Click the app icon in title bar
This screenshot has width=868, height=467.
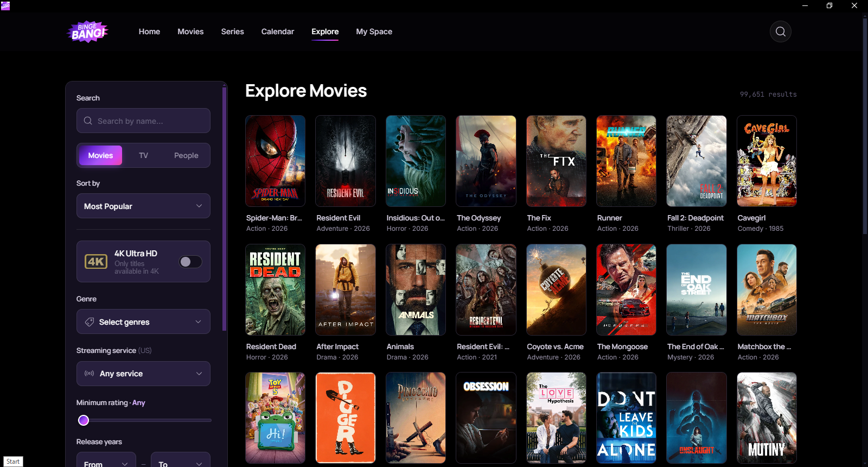pyautogui.click(x=5, y=5)
